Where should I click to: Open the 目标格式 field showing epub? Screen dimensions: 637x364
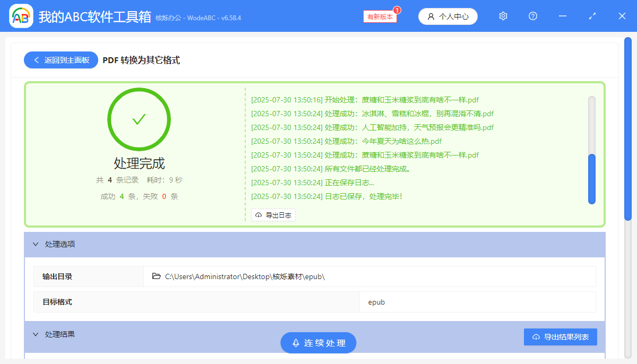(478, 301)
